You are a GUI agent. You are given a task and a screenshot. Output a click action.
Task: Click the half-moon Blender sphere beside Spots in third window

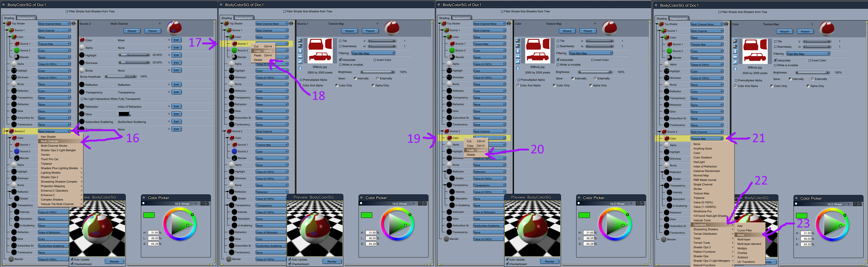point(453,57)
